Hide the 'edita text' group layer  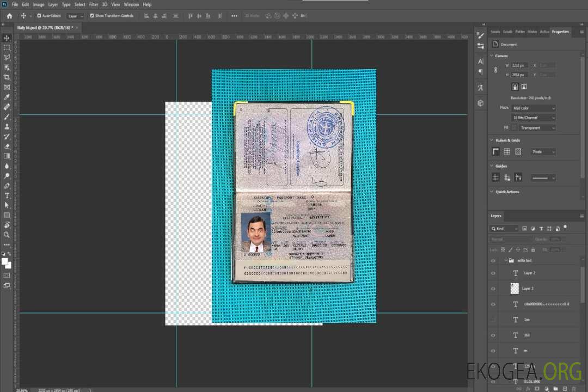point(493,261)
